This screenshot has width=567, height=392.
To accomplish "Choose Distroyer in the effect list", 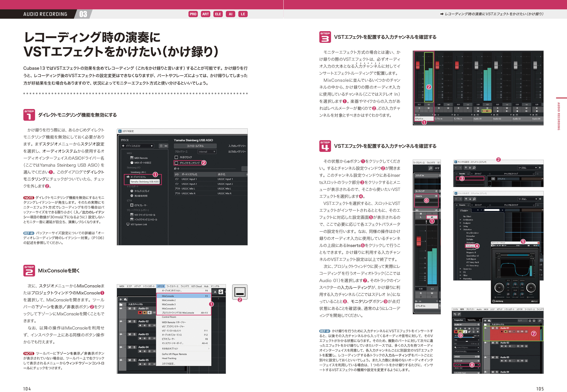I will coord(470,246).
